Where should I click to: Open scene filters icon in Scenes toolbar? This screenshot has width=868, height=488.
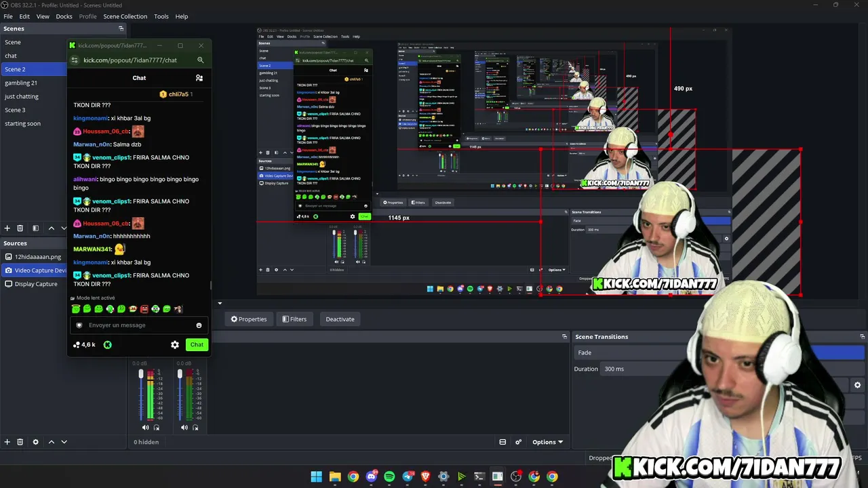click(36, 228)
